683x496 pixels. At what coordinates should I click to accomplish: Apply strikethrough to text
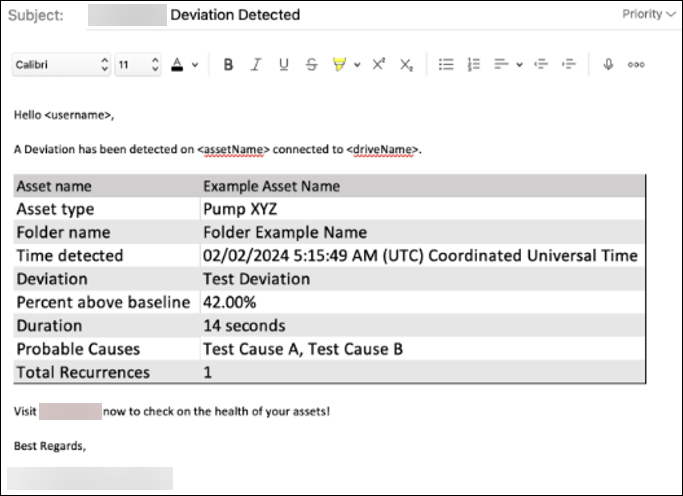[x=312, y=65]
